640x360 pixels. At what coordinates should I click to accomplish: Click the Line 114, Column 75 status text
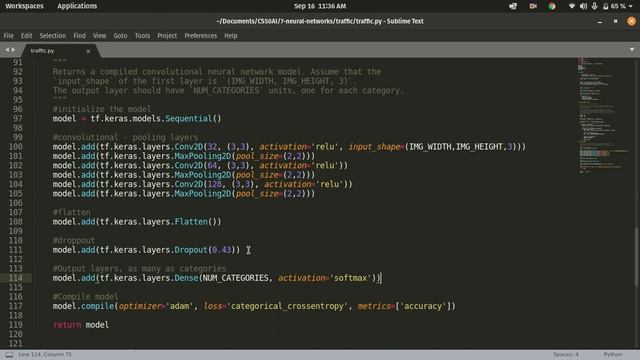pos(45,355)
